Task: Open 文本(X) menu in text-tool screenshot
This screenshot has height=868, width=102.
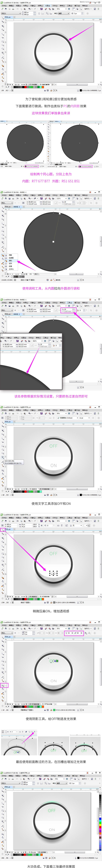Action: pos(55,410)
